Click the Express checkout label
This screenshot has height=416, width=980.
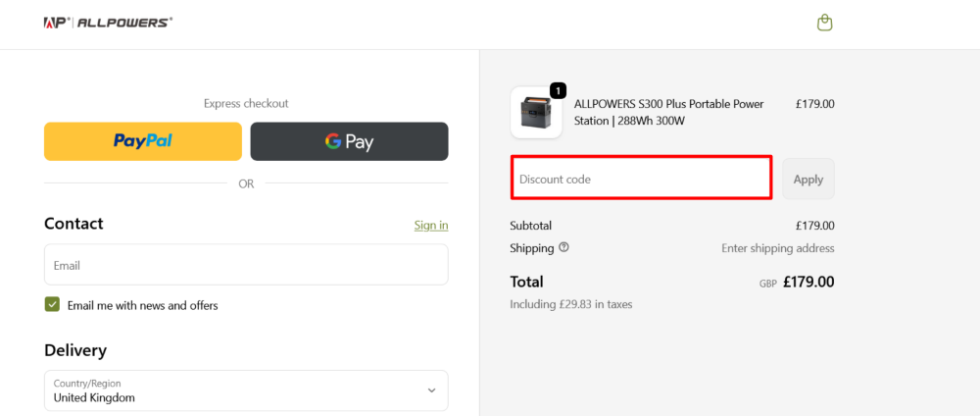(246, 103)
